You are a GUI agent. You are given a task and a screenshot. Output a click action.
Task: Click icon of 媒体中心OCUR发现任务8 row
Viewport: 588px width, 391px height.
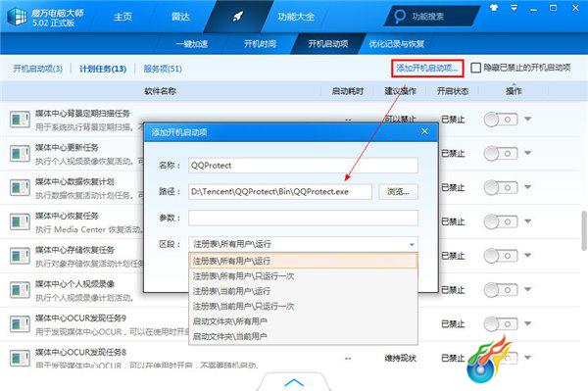pos(20,358)
